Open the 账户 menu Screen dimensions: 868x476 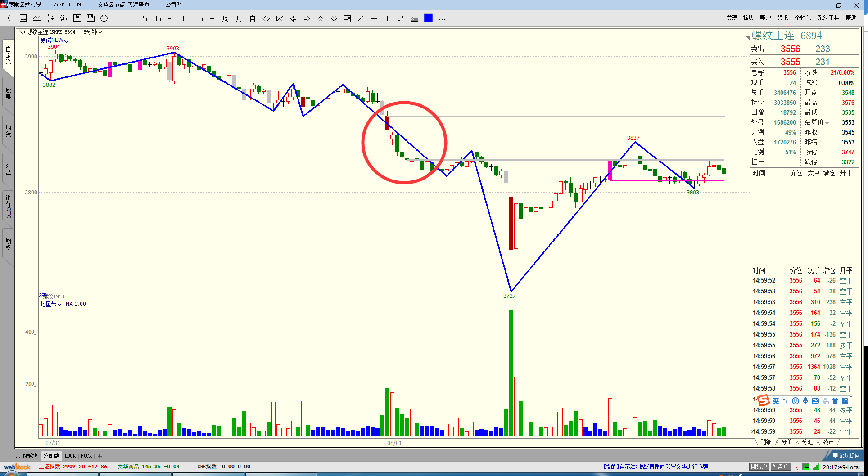(x=765, y=18)
